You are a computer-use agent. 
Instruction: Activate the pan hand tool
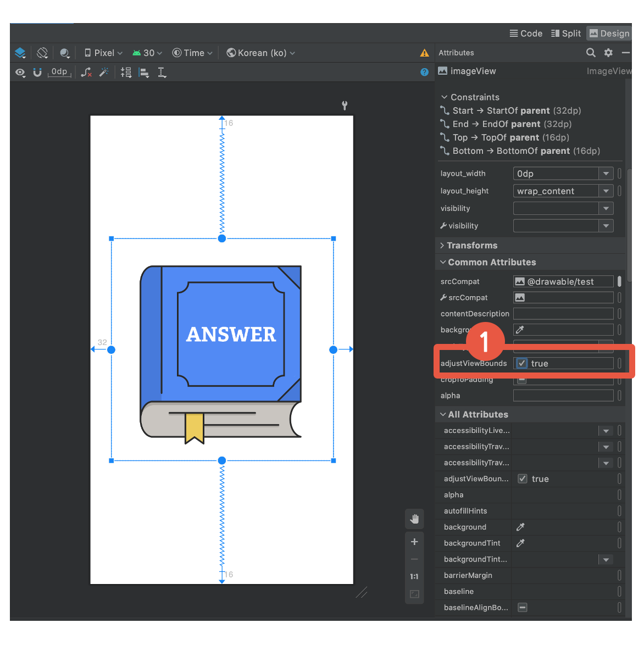(x=414, y=519)
